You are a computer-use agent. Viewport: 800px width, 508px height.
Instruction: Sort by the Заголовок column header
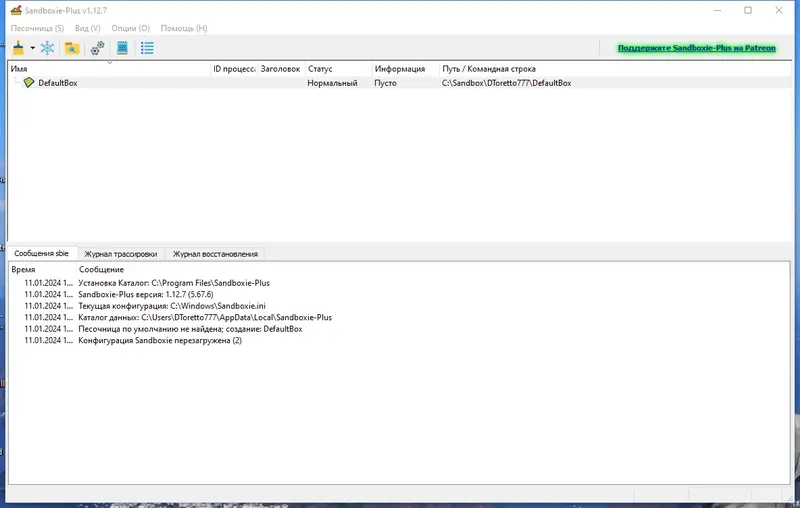(x=280, y=69)
